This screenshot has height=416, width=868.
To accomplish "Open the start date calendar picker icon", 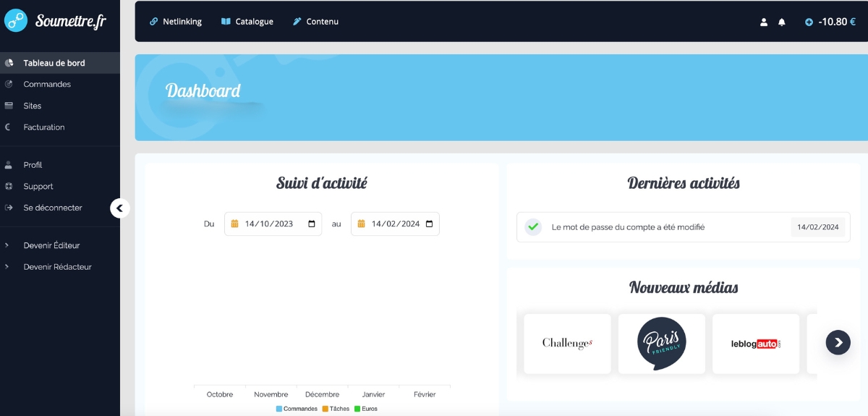I will (x=312, y=224).
